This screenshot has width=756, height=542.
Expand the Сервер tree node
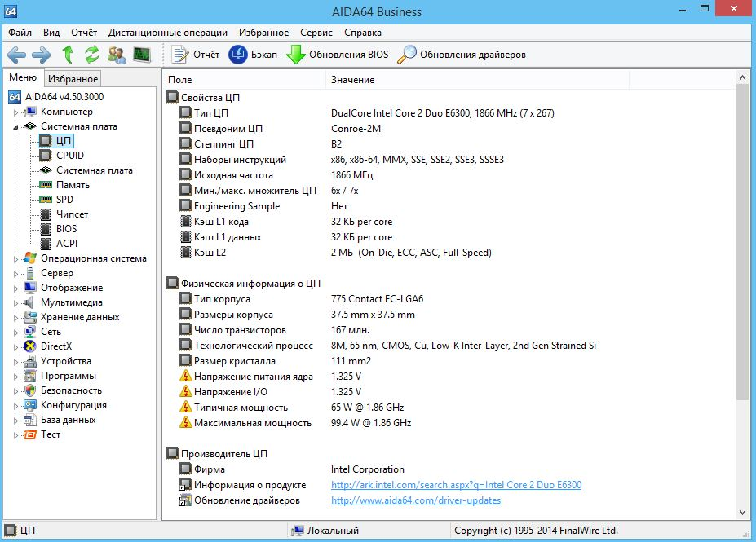pos(16,274)
